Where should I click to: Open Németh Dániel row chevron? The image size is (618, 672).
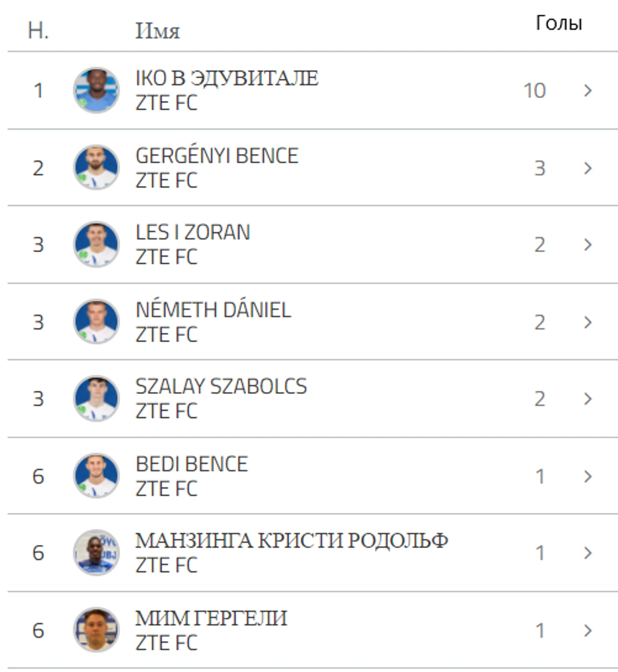point(588,322)
